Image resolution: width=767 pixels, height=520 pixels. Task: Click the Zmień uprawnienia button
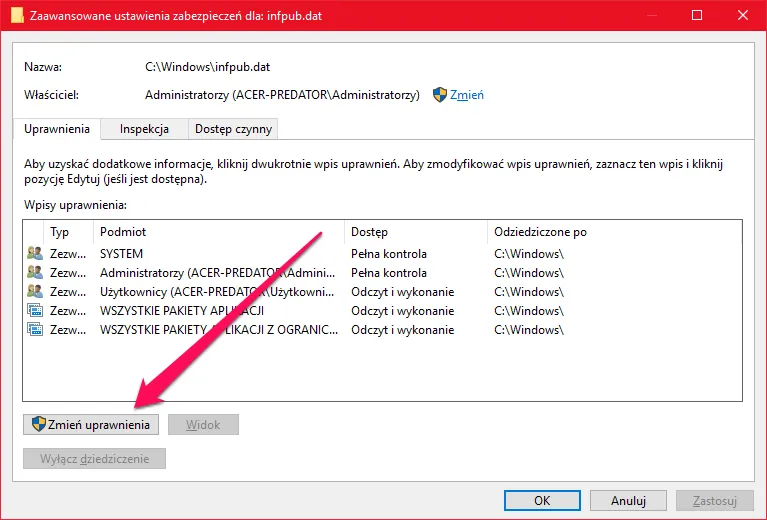tap(91, 425)
